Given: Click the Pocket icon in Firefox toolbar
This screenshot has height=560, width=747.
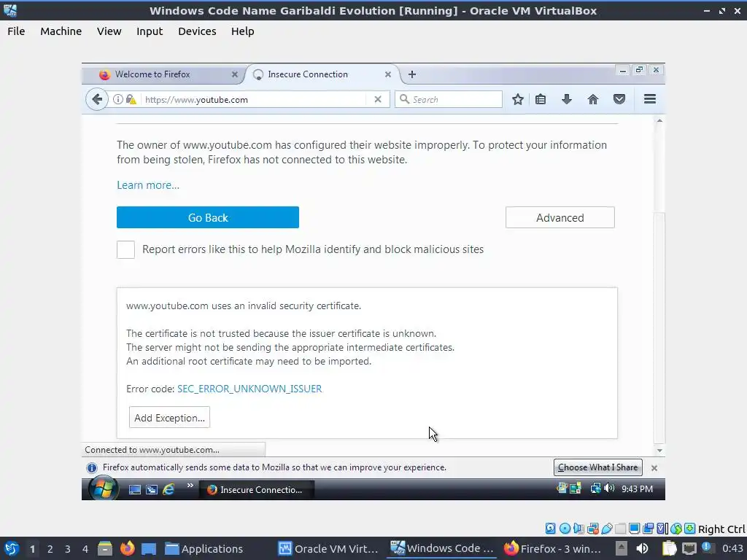Looking at the screenshot, I should point(619,99).
